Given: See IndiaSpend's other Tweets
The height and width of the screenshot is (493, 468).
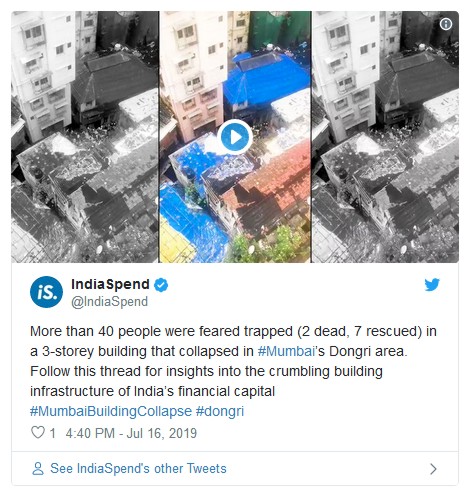Looking at the screenshot, I should 138,468.
